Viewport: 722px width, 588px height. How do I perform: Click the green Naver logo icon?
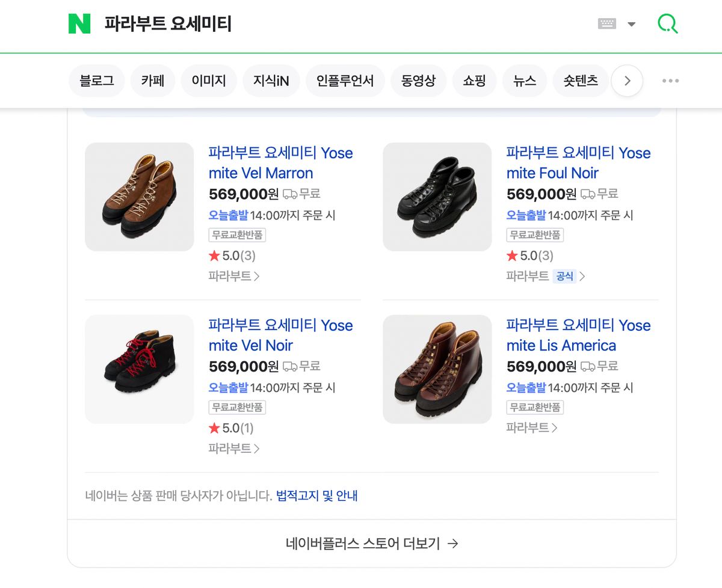[x=79, y=24]
